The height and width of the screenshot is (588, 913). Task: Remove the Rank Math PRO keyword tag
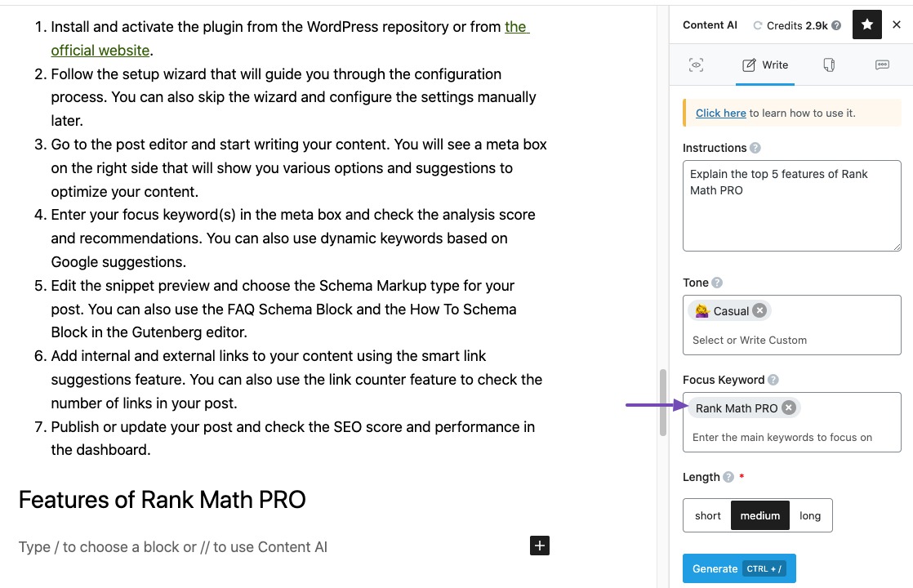pos(788,408)
